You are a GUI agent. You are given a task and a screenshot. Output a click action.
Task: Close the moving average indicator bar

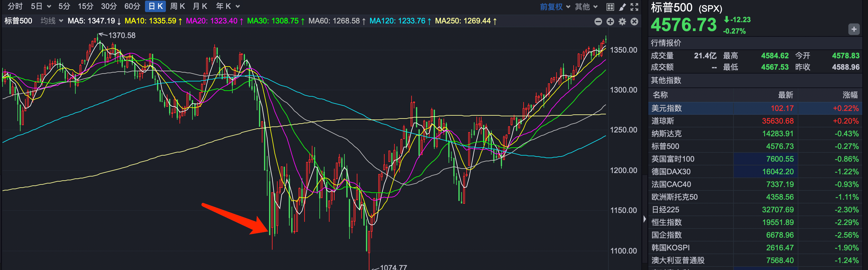(634, 22)
